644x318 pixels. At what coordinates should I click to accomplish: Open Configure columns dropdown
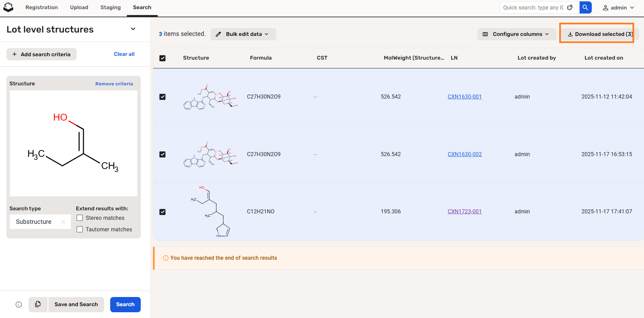point(516,34)
